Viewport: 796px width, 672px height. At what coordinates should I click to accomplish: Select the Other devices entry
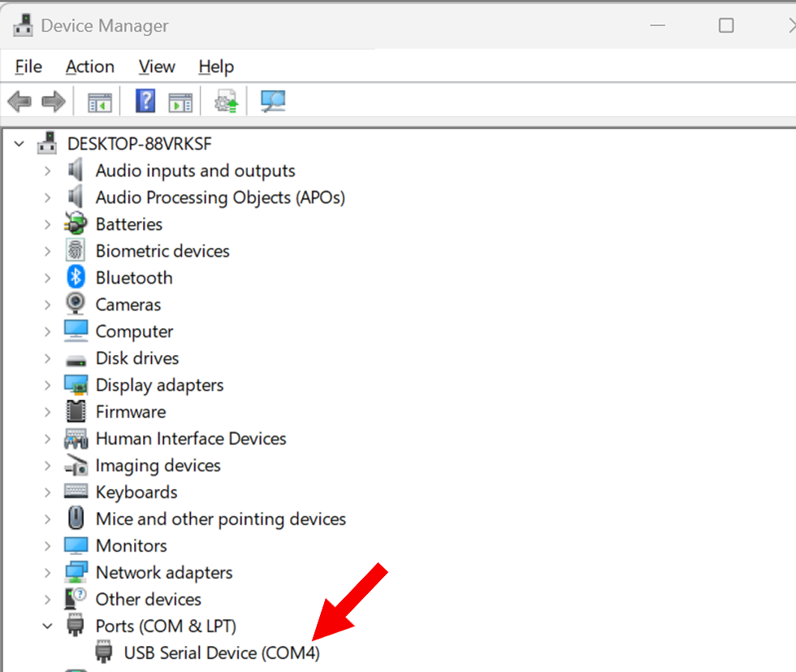click(148, 600)
